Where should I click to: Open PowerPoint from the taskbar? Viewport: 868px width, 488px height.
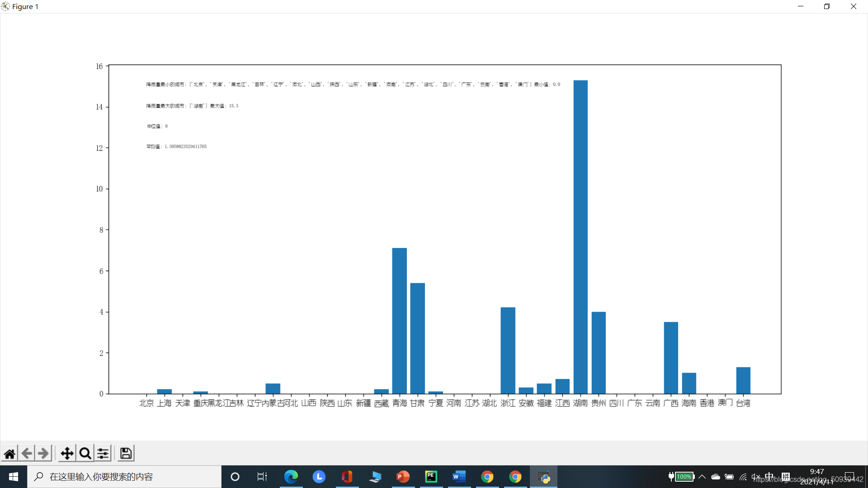[402, 477]
